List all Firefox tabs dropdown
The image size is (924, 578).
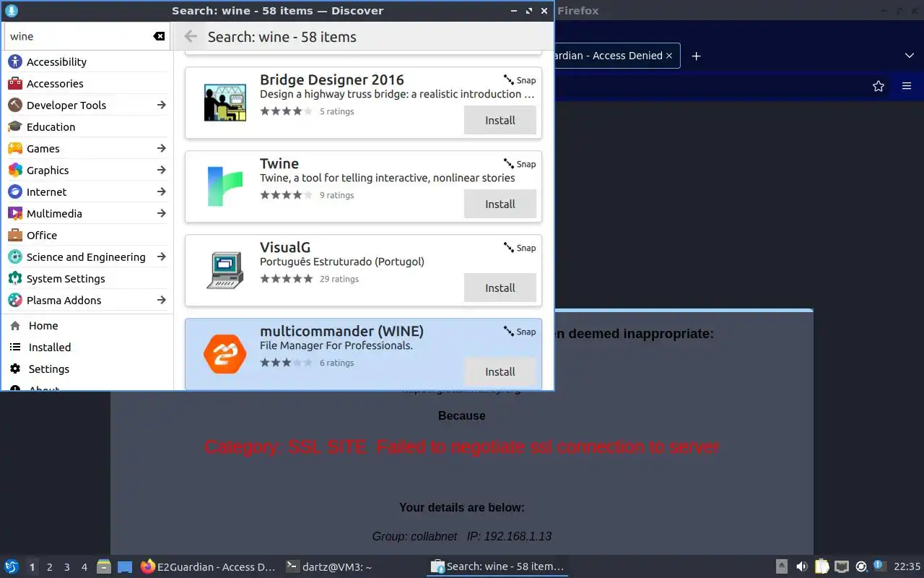pyautogui.click(x=910, y=56)
